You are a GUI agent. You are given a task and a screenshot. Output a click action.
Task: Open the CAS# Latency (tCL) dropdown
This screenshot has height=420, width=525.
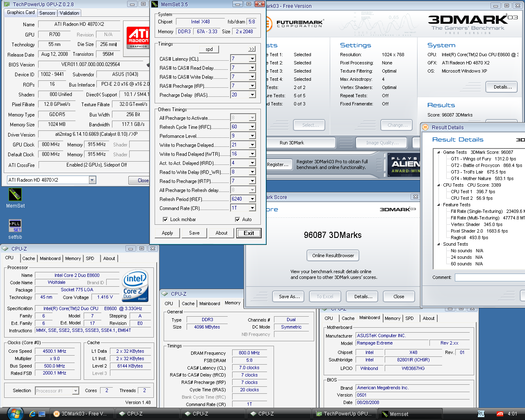click(252, 59)
